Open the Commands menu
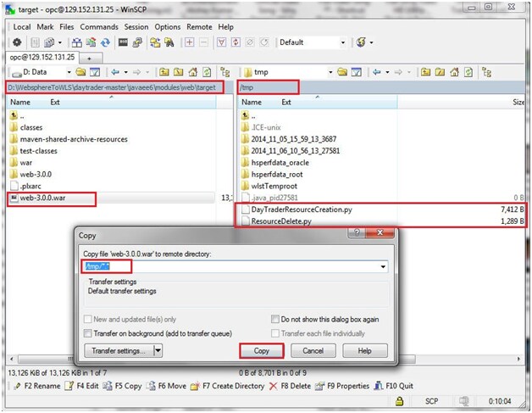The image size is (532, 413). 99,27
